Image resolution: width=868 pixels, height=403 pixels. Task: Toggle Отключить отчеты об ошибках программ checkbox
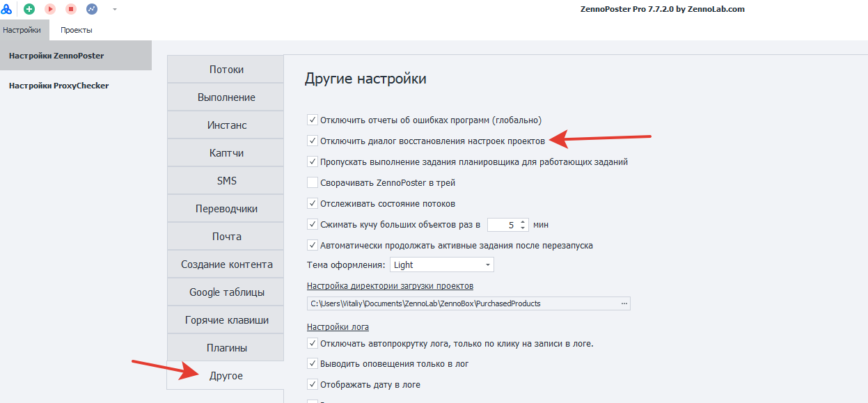coord(313,120)
